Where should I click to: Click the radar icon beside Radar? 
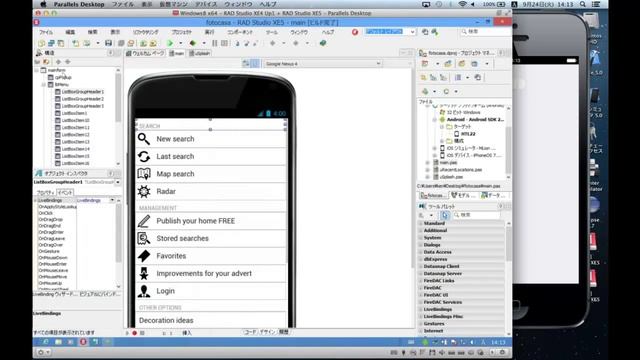[x=144, y=191]
